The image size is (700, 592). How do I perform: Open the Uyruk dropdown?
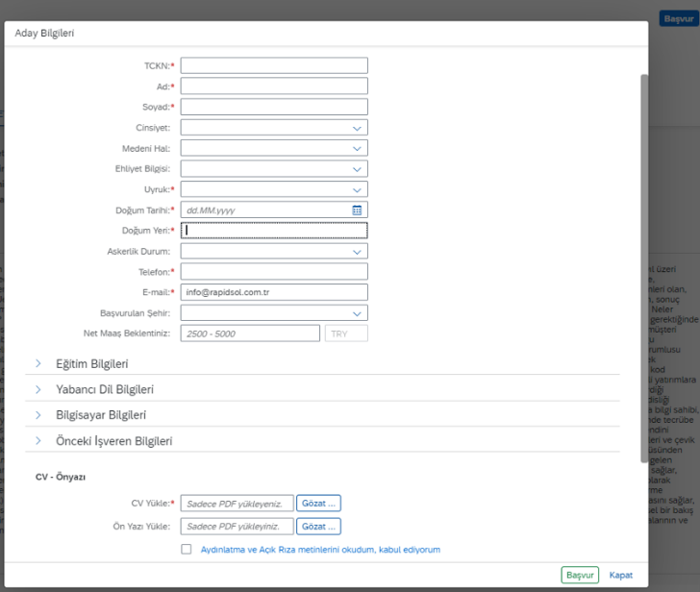coord(274,189)
